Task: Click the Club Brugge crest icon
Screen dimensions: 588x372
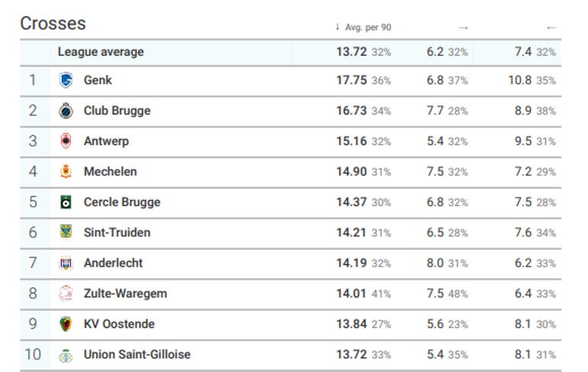Action: coord(66,111)
